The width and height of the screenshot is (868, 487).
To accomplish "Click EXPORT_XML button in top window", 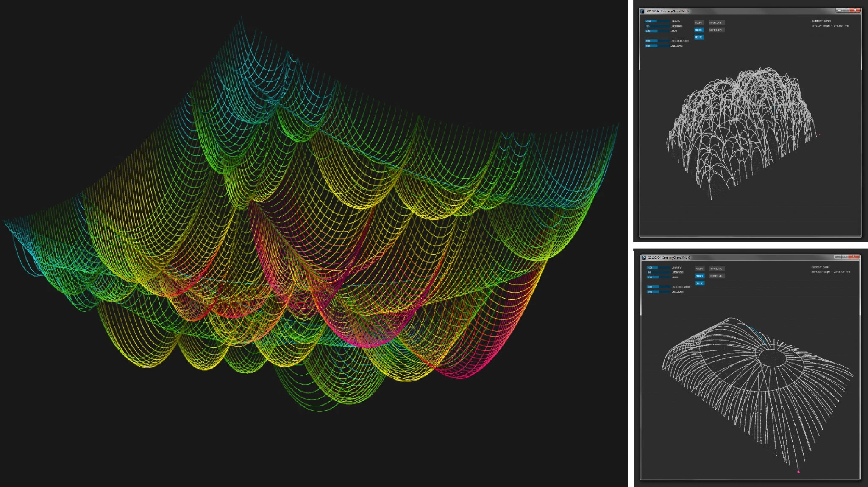I will tap(716, 30).
